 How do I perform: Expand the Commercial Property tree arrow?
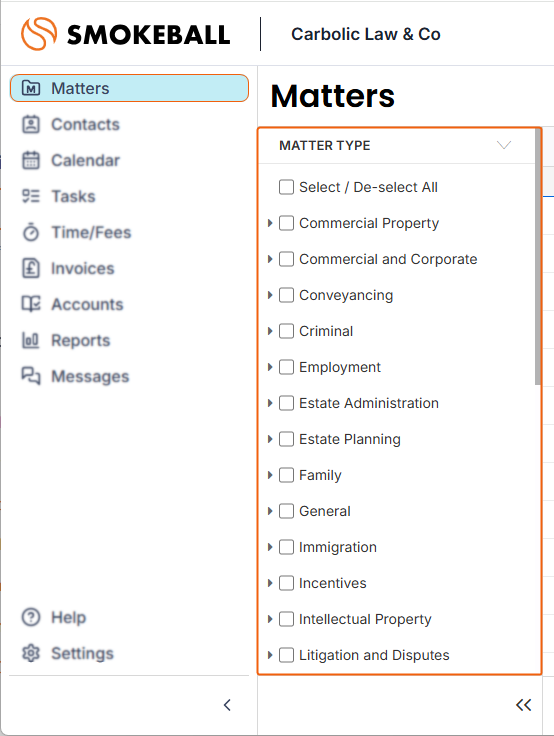[x=270, y=223]
